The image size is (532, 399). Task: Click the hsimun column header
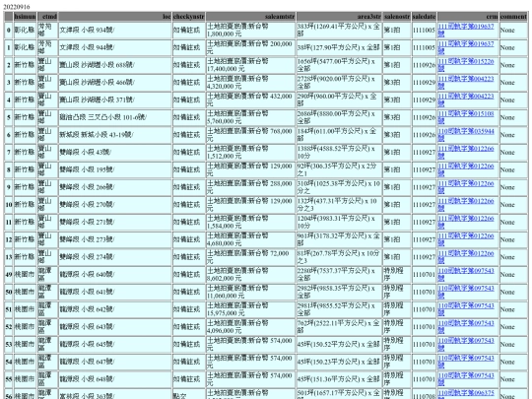(25, 17)
